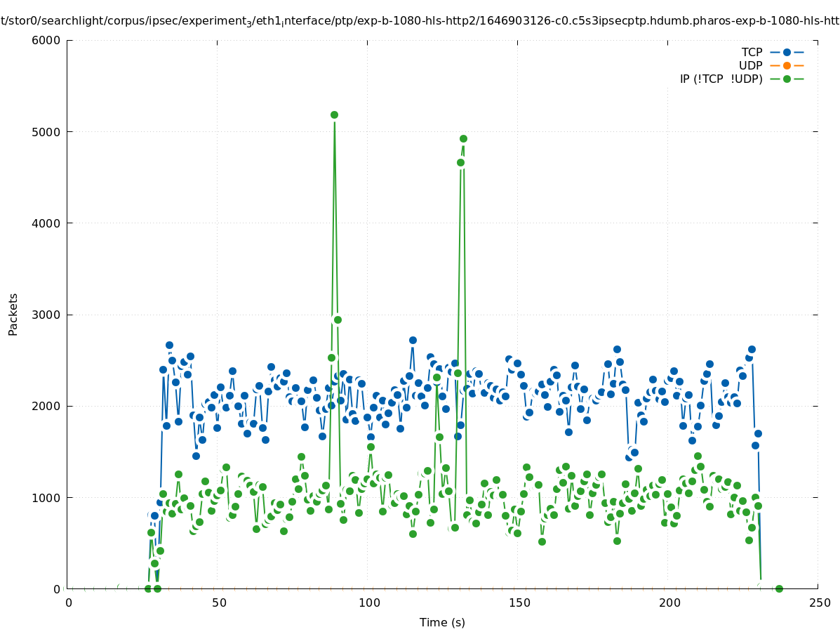Click the 3000 tick label on the y-axis
This screenshot has width=840, height=632.
pos(46,315)
